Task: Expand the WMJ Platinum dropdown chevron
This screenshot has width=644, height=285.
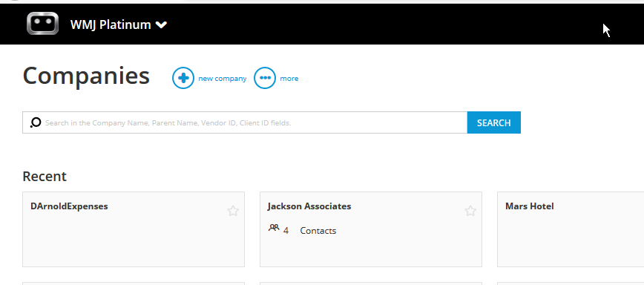Action: click(x=162, y=25)
